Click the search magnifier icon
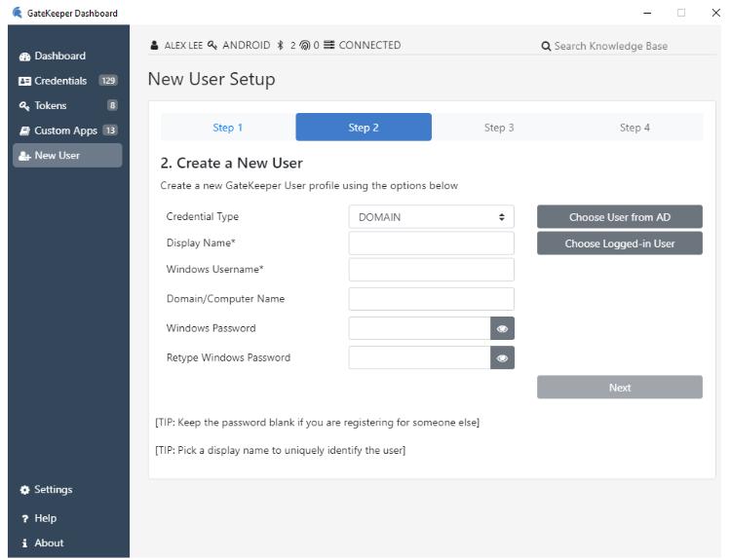The height and width of the screenshot is (560, 731). click(546, 46)
